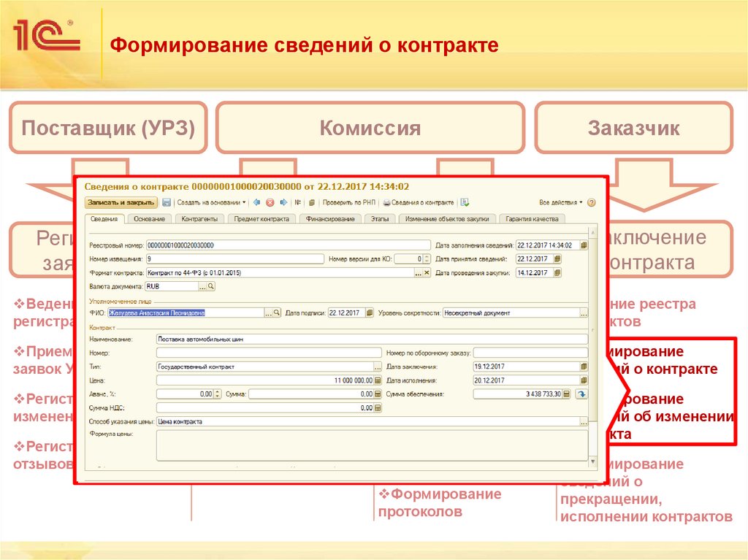The height and width of the screenshot is (560, 748).
Task: Click magnifier icon next to Валюта документа
Action: pyautogui.click(x=211, y=287)
